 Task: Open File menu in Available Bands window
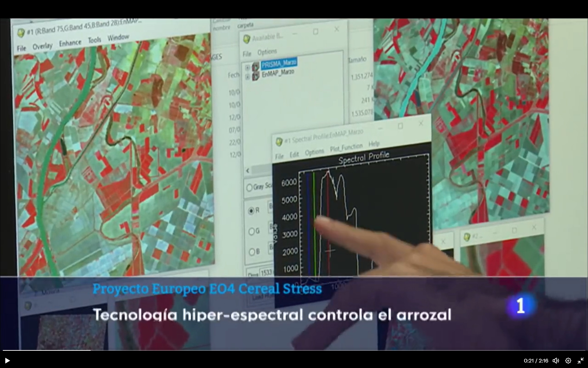coord(247,54)
